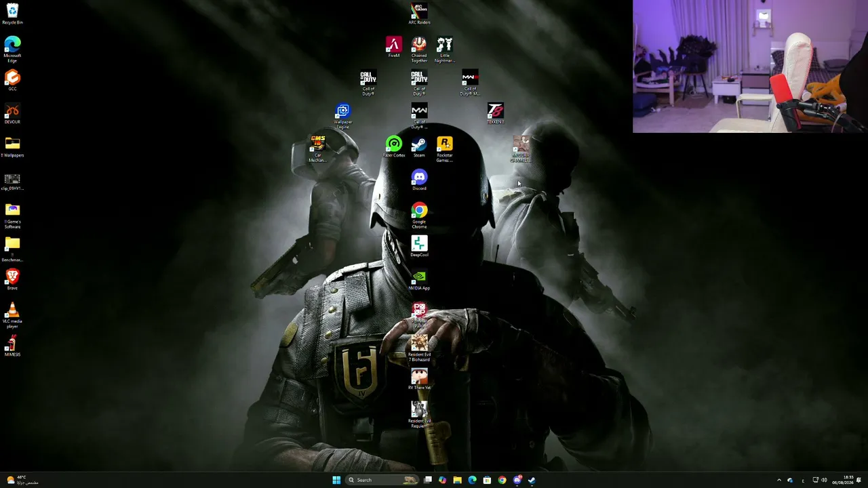Viewport: 868px width, 488px height.
Task: Select the NVIDIA App desktop shortcut
Action: click(419, 279)
